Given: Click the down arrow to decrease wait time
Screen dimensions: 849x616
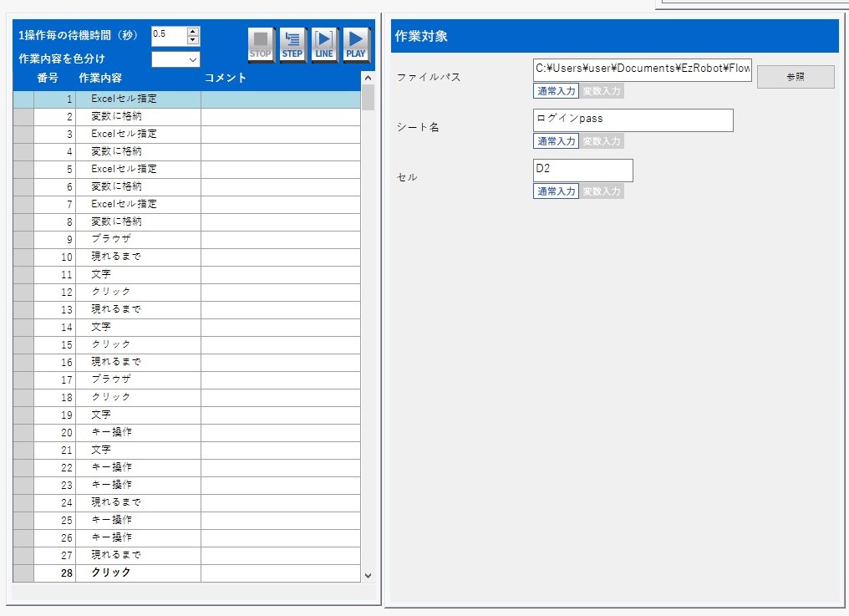Looking at the screenshot, I should [x=193, y=41].
